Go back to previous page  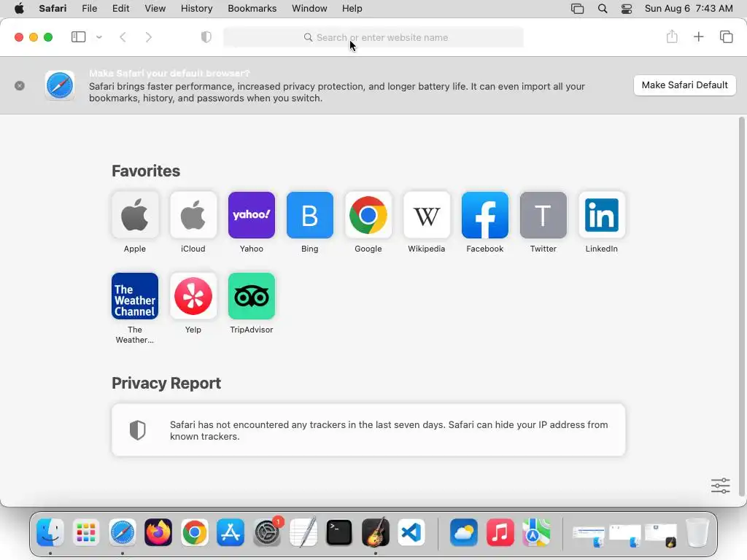pyautogui.click(x=123, y=37)
